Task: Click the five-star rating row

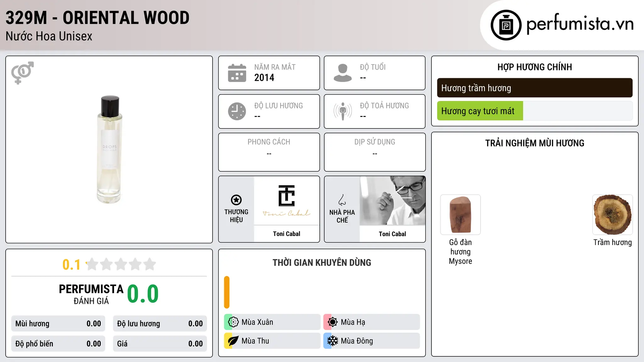Action: (121, 264)
